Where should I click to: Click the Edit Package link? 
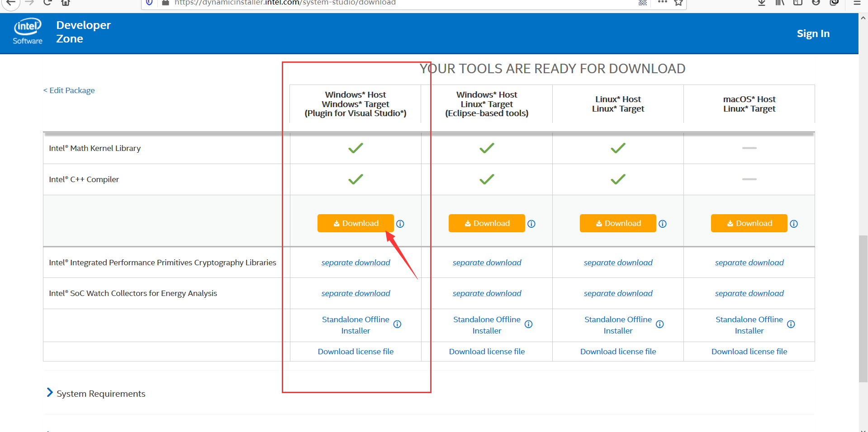pyautogui.click(x=69, y=90)
